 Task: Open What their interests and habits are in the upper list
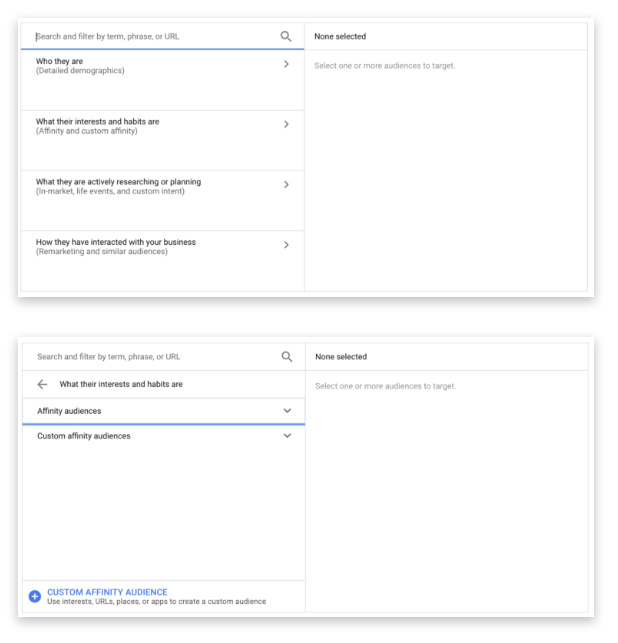coord(97,122)
